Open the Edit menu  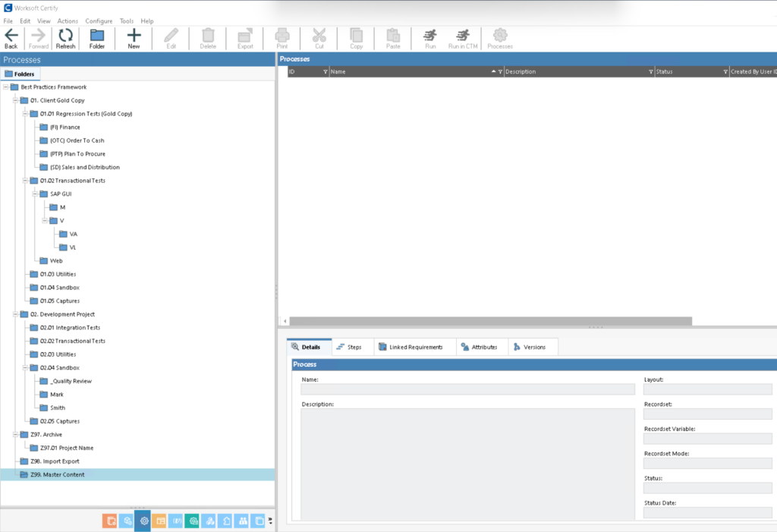[x=25, y=20]
